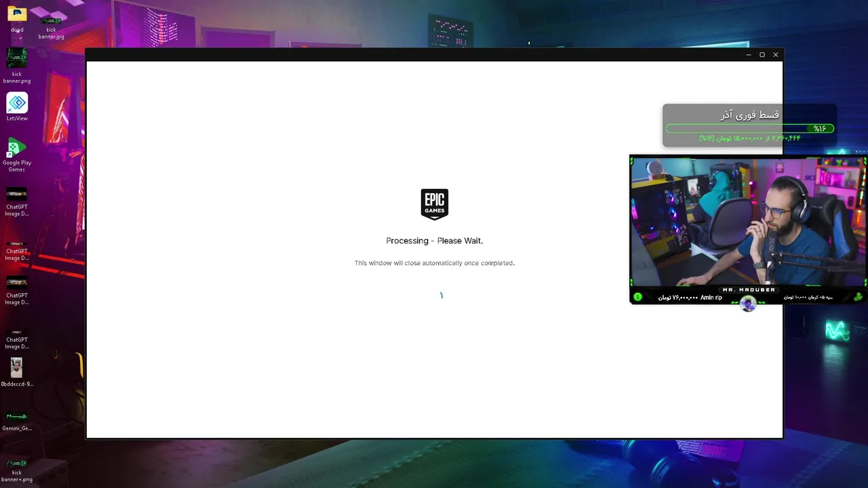Image resolution: width=868 pixels, height=488 pixels.
Task: Click the 'Processing - Please Wait.' message
Action: [435, 241]
